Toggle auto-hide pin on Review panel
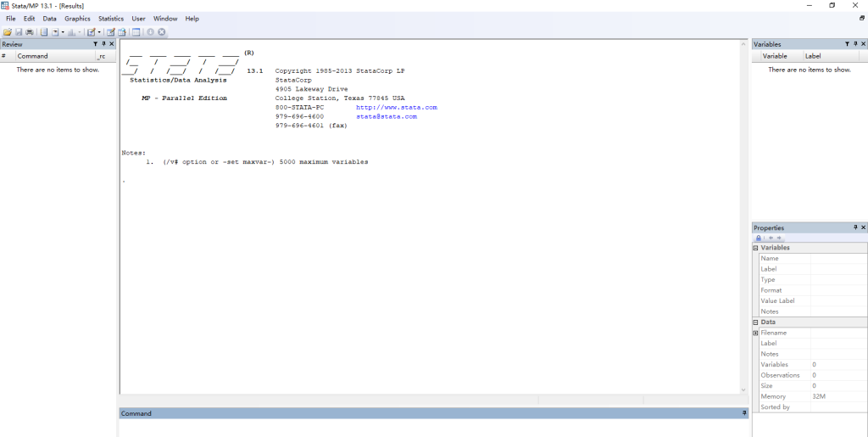The image size is (868, 437). (103, 44)
